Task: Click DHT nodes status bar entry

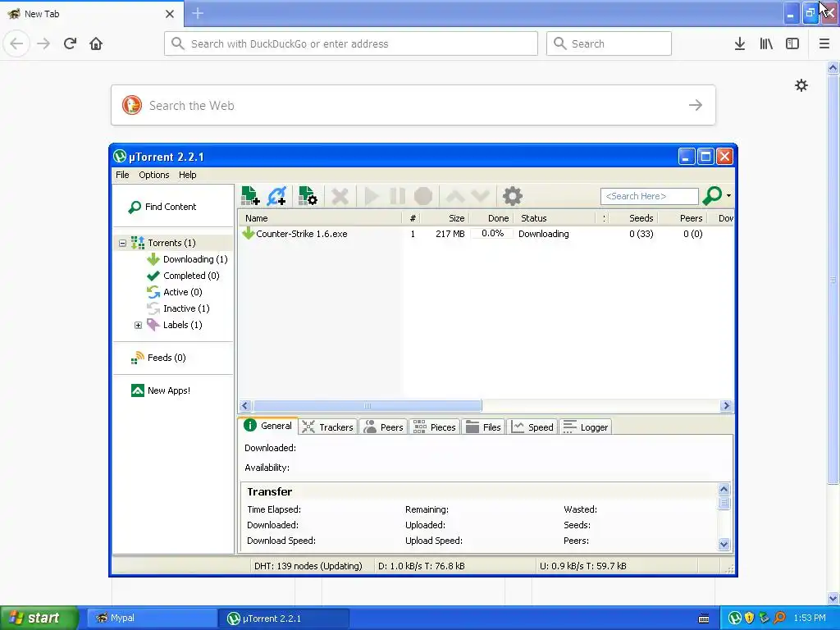Action: 308,566
